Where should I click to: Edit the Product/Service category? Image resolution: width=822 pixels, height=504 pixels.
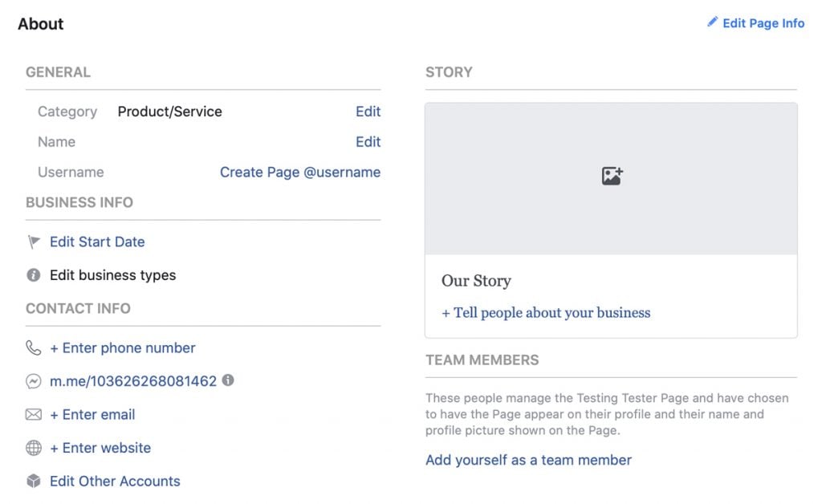pos(368,112)
